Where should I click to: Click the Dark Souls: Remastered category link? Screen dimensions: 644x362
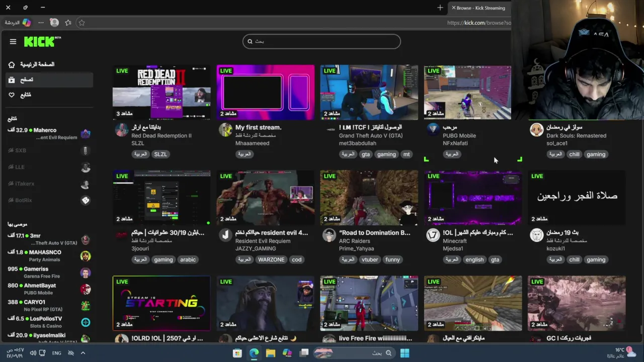[x=576, y=136]
